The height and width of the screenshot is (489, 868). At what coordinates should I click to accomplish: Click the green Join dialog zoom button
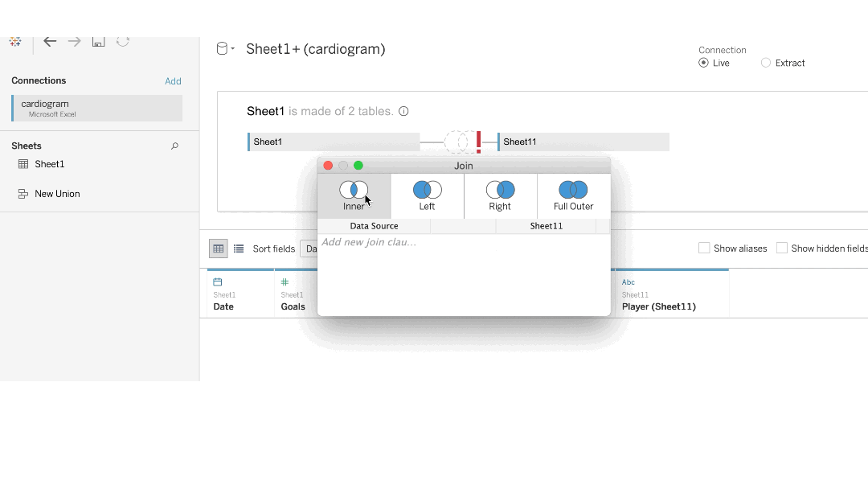358,166
